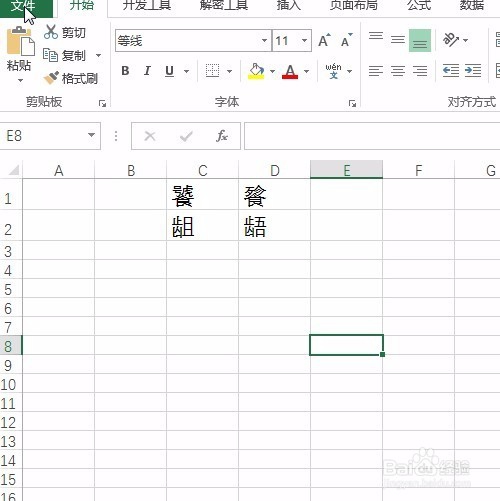Toggle Italic formatting
500x501 pixels.
click(147, 71)
